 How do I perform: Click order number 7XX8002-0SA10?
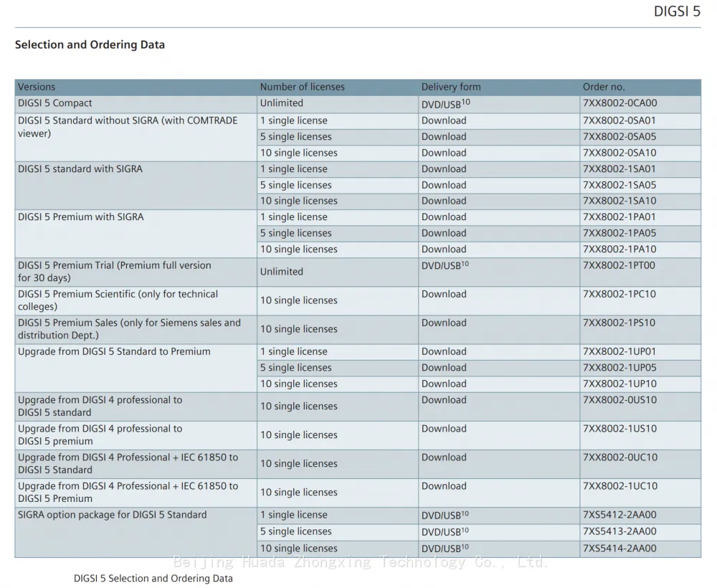pos(619,153)
